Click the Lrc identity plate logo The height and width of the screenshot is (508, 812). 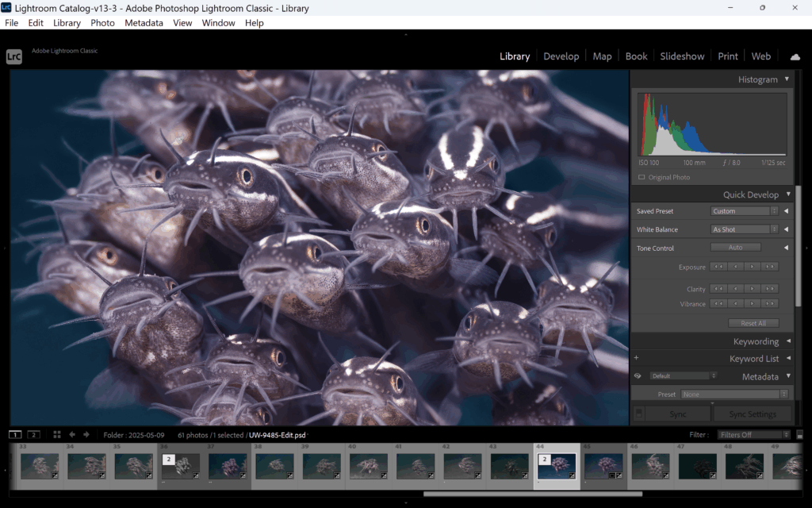[14, 56]
